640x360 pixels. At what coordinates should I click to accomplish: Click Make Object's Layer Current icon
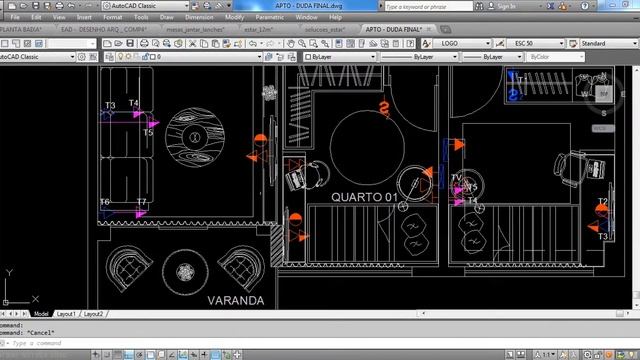pos(269,57)
